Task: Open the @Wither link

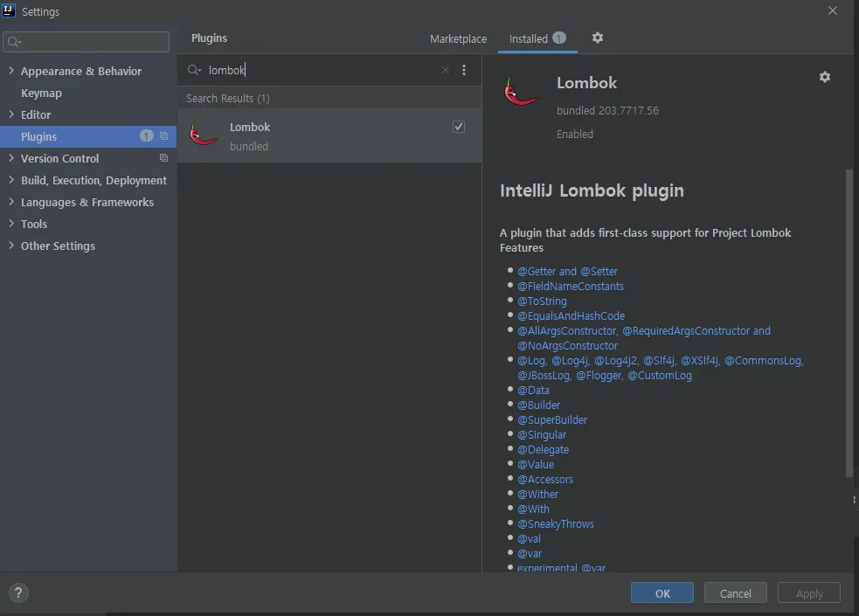Action: 537,494
